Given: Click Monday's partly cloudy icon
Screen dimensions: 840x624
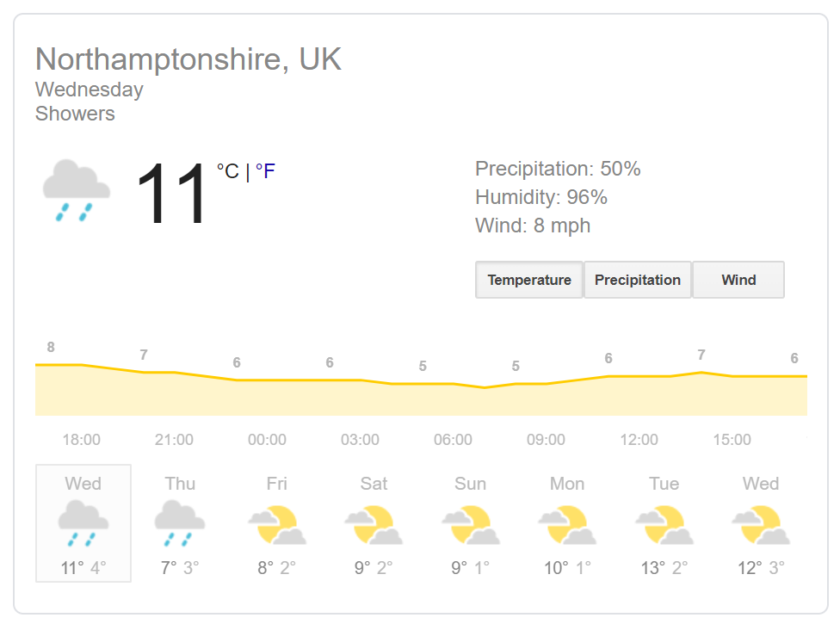Looking at the screenshot, I should coord(567,524).
